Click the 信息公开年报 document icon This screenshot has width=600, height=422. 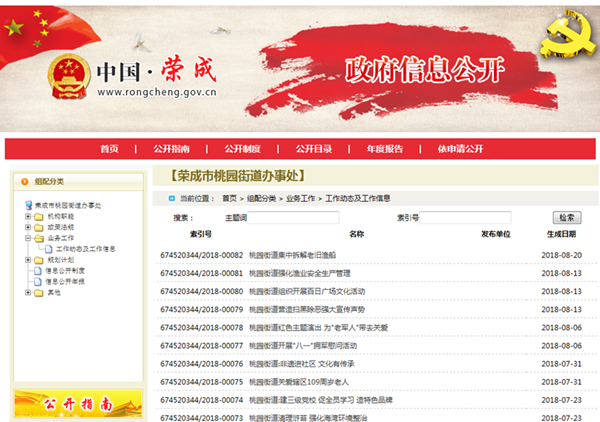coord(39,281)
